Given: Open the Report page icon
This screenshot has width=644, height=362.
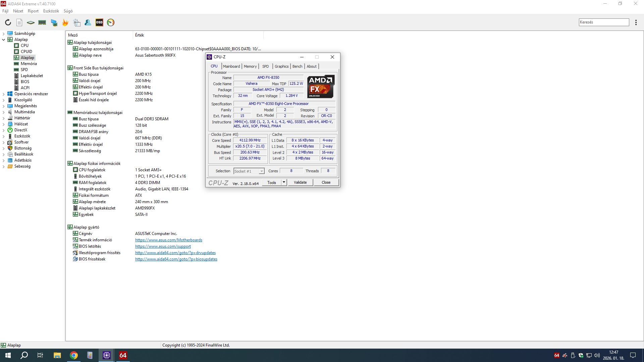Looking at the screenshot, I should [19, 22].
